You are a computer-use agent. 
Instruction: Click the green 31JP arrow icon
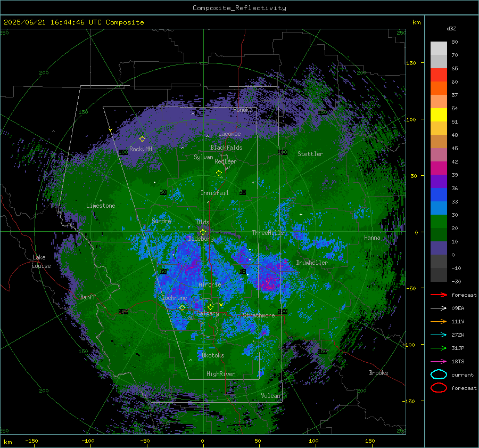[x=439, y=348]
